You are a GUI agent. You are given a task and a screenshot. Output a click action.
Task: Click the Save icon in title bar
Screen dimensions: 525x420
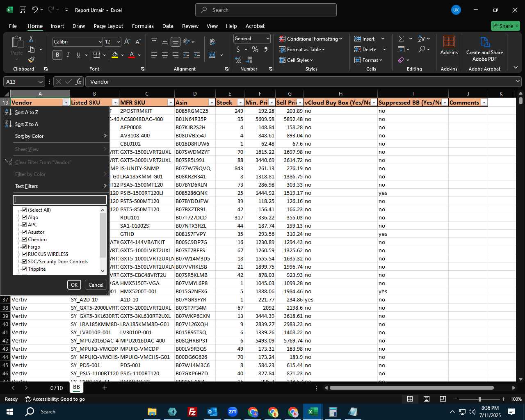pyautogui.click(x=23, y=10)
